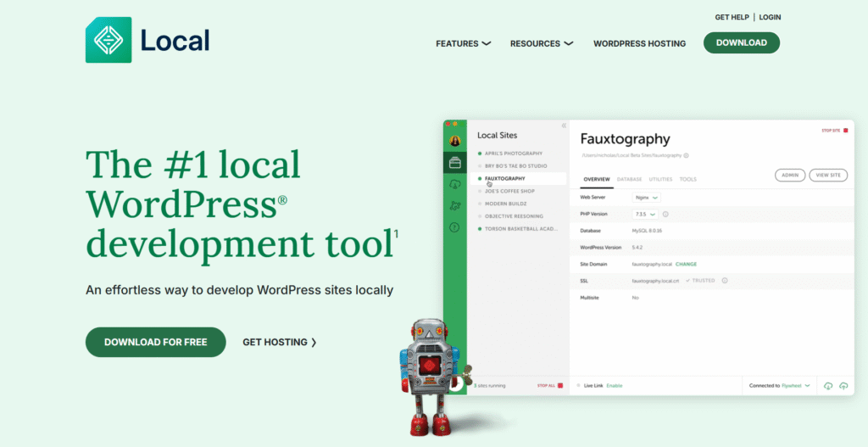The height and width of the screenshot is (447, 868).
Task: Click the Trusted SSL status
Action: (700, 281)
